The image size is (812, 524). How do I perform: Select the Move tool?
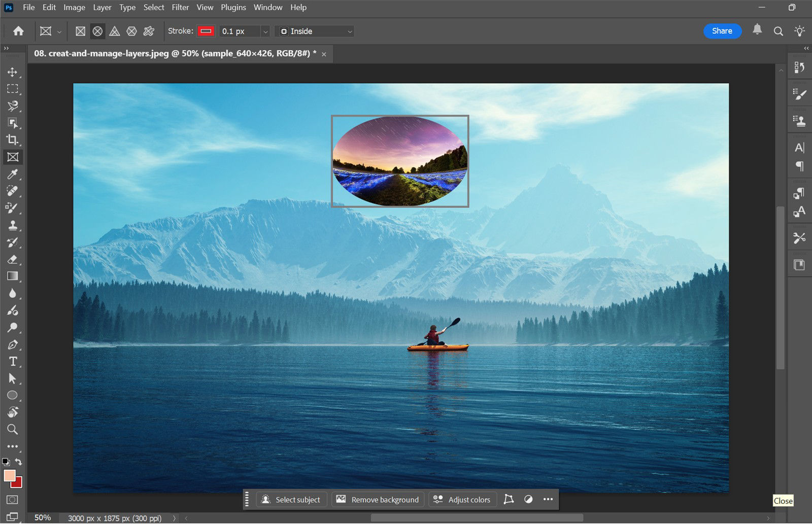13,72
